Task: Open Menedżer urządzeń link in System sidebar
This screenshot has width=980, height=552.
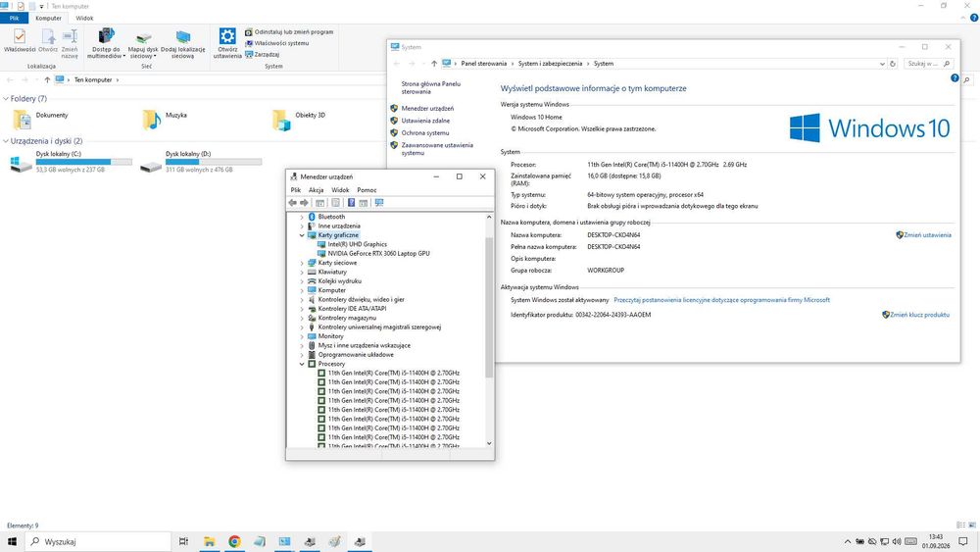Action: pos(427,109)
